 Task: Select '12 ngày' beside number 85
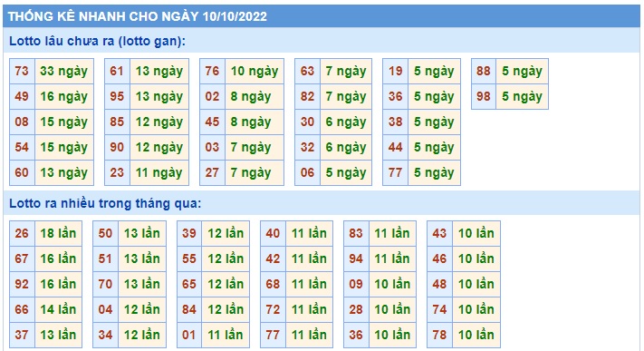[x=159, y=122]
